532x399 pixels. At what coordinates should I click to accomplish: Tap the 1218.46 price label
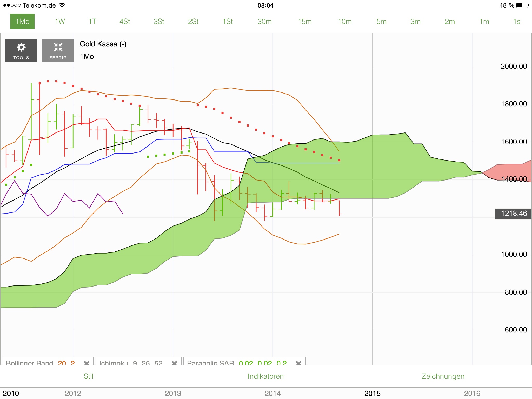tap(513, 214)
